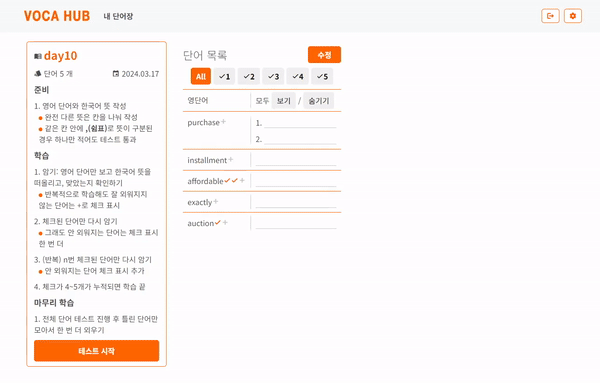Add a check mark to purchase
Screen dimensions: 600x383
tap(223, 122)
